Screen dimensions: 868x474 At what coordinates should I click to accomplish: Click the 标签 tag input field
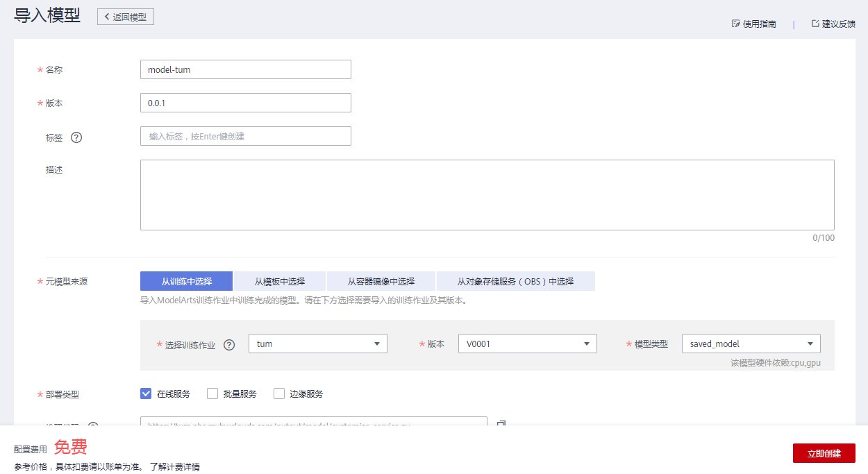246,136
